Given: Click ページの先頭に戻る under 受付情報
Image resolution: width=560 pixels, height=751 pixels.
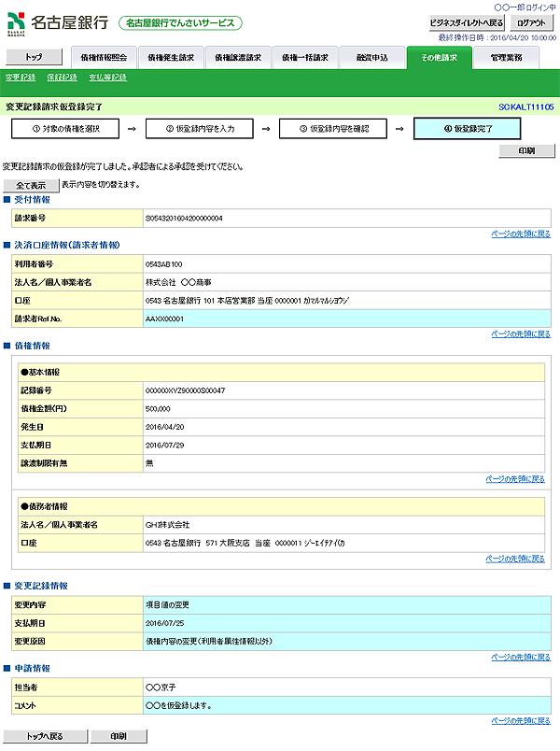Looking at the screenshot, I should tap(521, 234).
